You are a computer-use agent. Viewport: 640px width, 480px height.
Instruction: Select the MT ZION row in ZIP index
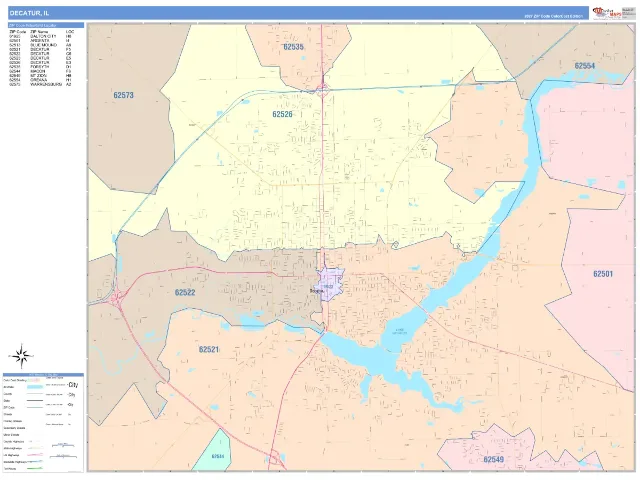click(x=40, y=76)
